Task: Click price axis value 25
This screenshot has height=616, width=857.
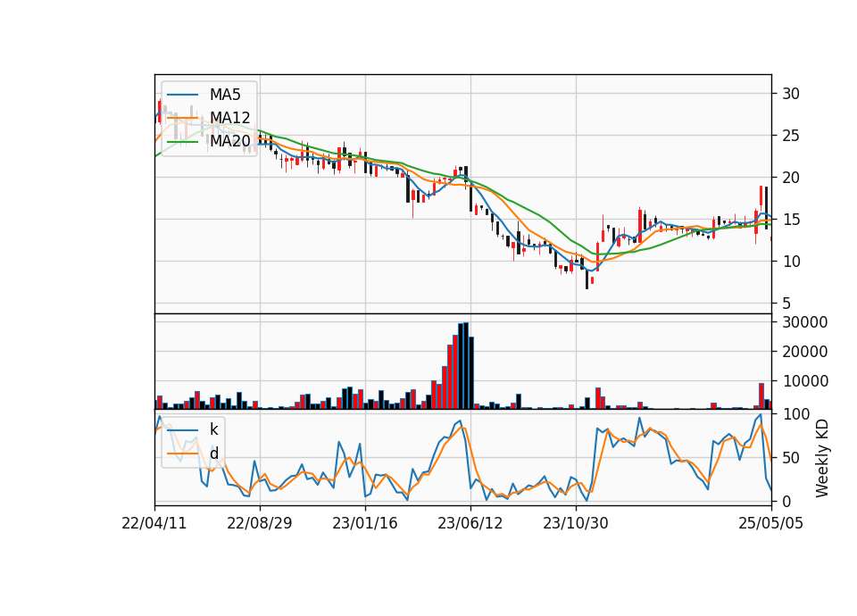Action: 791,136
